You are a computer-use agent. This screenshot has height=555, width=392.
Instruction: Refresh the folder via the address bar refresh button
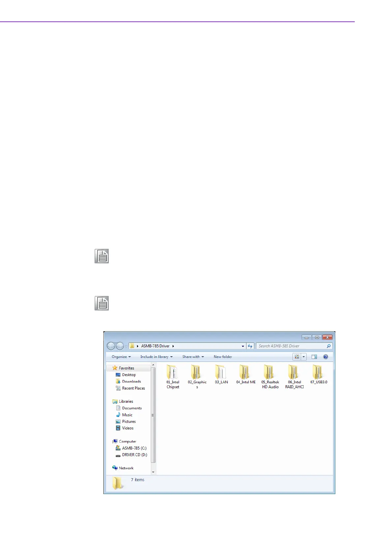250,346
